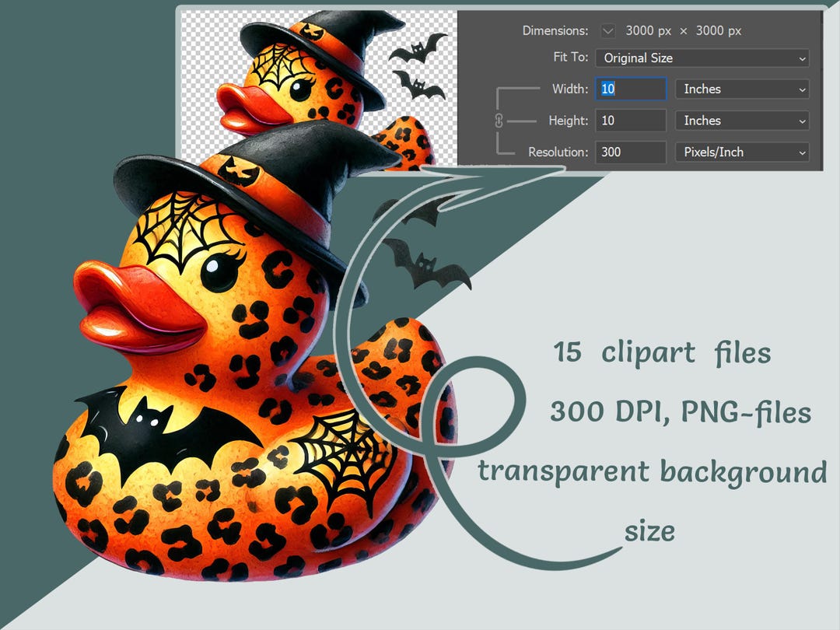Click the Resolution field showing 300
840x630 pixels.
(630, 152)
